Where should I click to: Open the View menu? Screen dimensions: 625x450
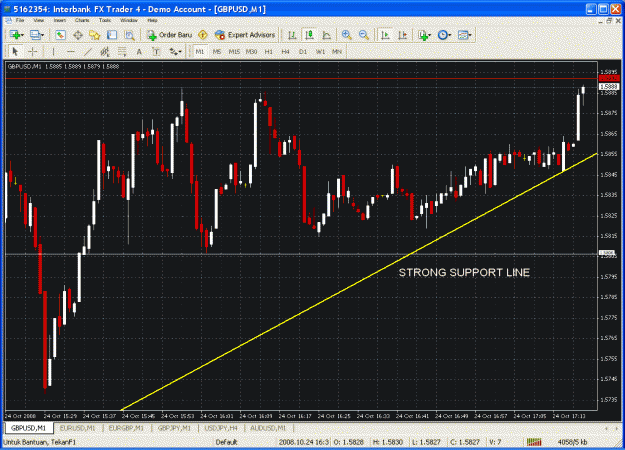(x=39, y=20)
